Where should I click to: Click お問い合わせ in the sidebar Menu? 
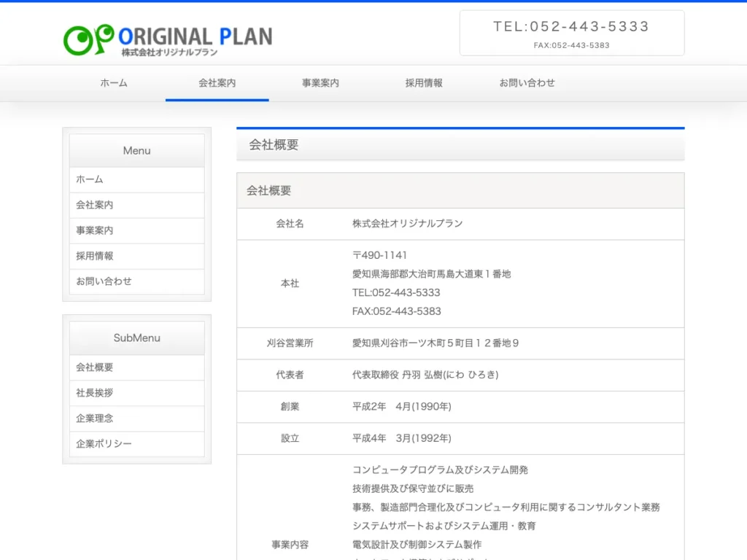point(136,281)
